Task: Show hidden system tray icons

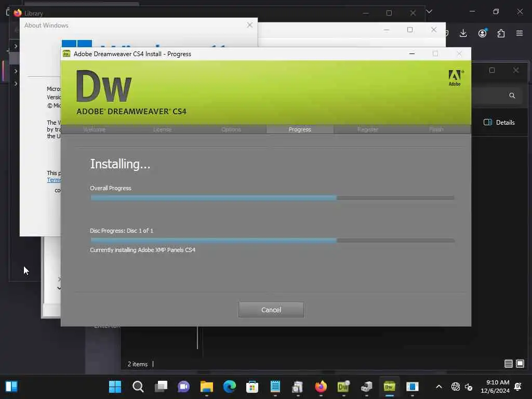Action: (x=438, y=387)
